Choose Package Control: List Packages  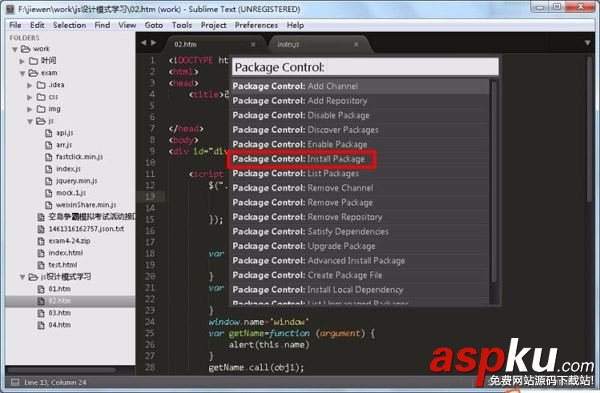(360, 173)
